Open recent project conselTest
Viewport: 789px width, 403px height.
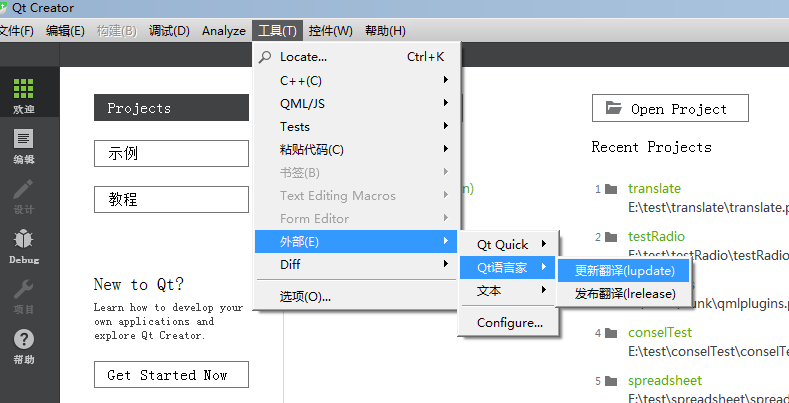pos(660,333)
